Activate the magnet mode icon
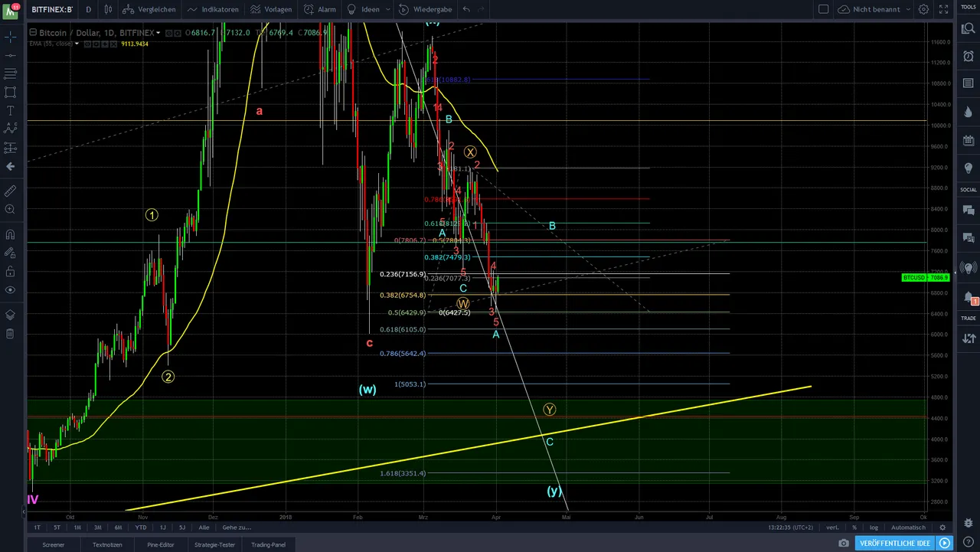 pyautogui.click(x=11, y=234)
